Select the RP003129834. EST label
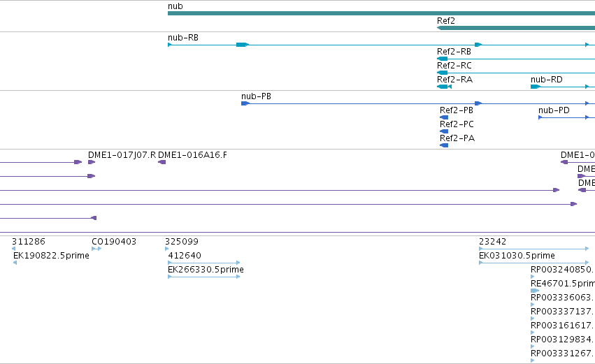This screenshot has width=595, height=364. (562, 340)
